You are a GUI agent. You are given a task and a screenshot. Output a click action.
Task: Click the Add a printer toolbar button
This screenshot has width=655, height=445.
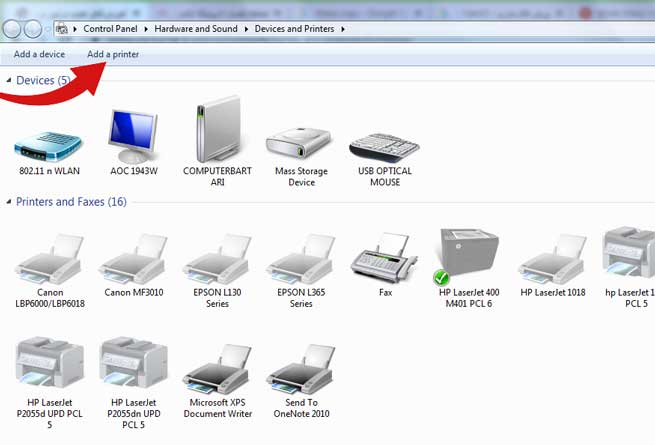click(x=113, y=54)
